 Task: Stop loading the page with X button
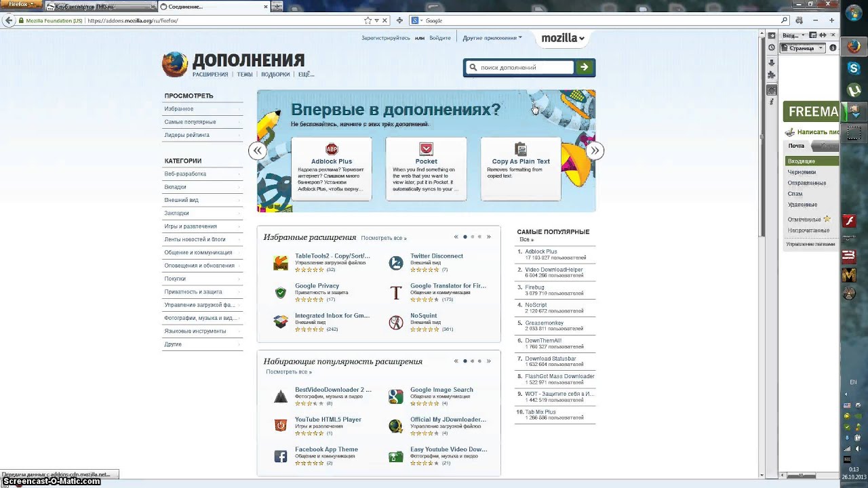tap(384, 20)
